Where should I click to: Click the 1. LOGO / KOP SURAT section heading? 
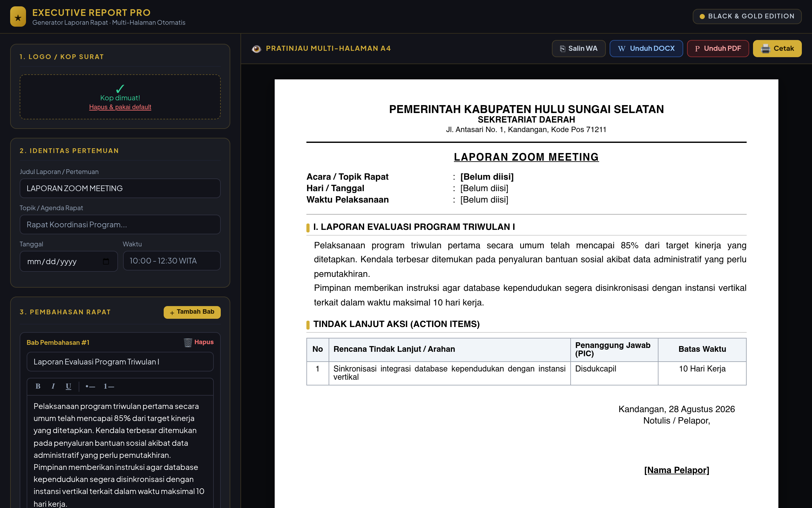click(x=62, y=57)
